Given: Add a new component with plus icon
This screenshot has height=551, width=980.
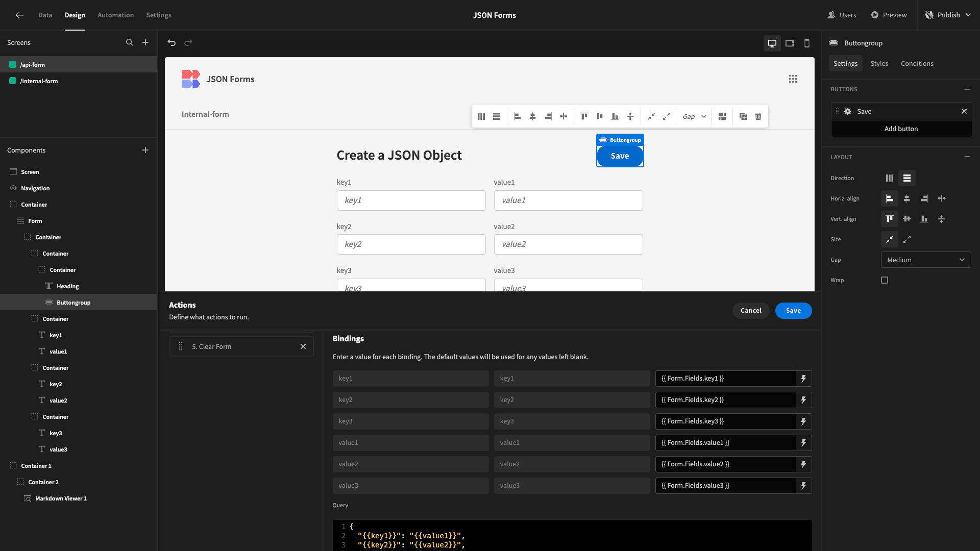Looking at the screenshot, I should tap(145, 150).
